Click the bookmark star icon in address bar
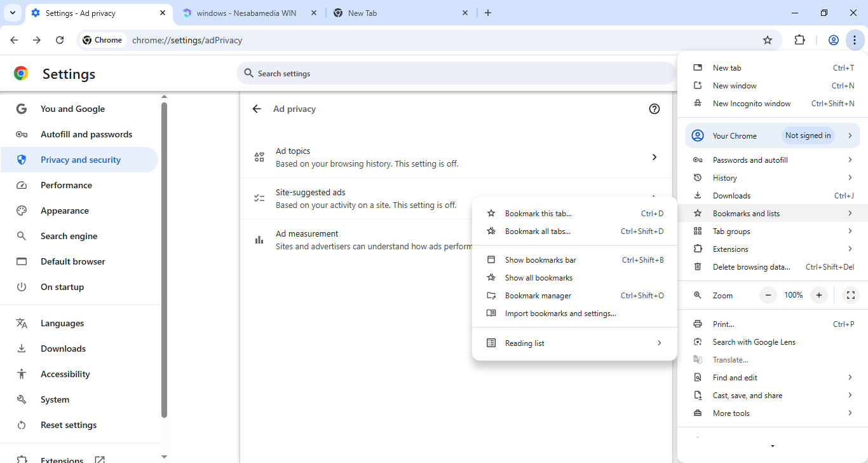 [768, 40]
